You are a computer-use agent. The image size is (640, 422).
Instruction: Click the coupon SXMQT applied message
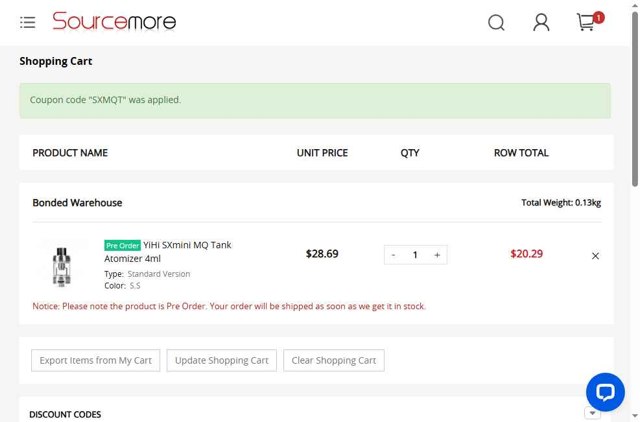coord(315,101)
